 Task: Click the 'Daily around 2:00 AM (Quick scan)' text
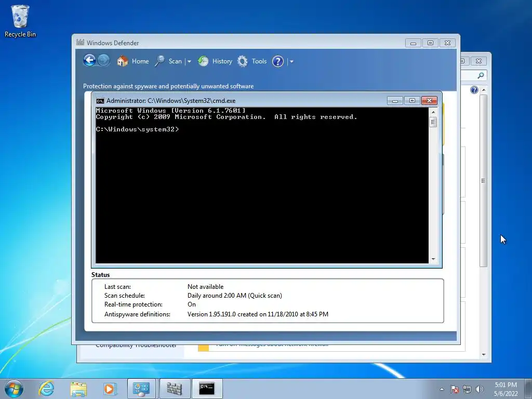(x=235, y=296)
